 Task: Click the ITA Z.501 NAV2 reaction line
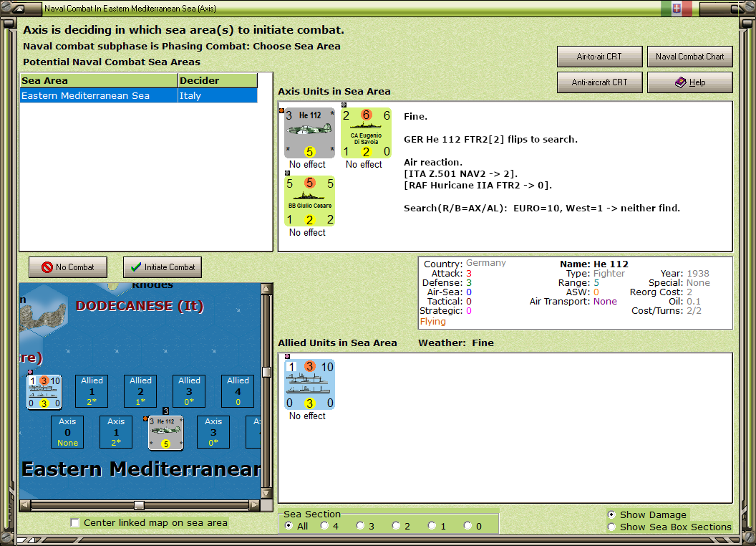pos(460,174)
